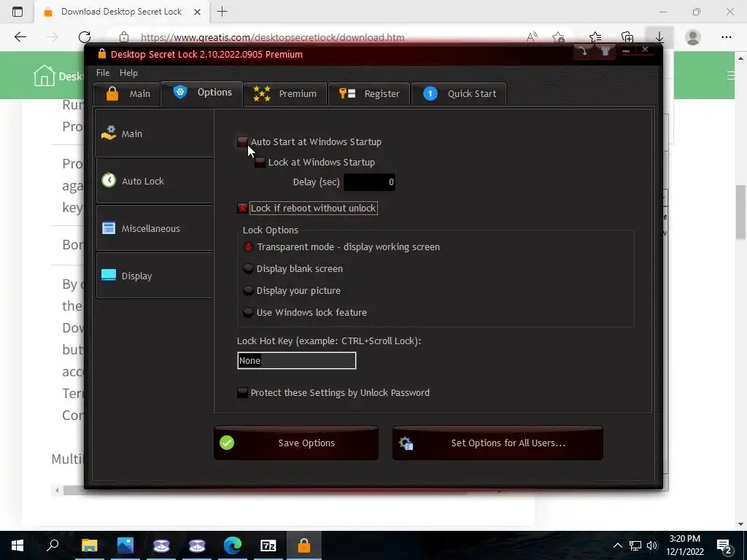This screenshot has height=560, width=747.
Task: Click the Edge tab actions icon
Action: coord(18,12)
